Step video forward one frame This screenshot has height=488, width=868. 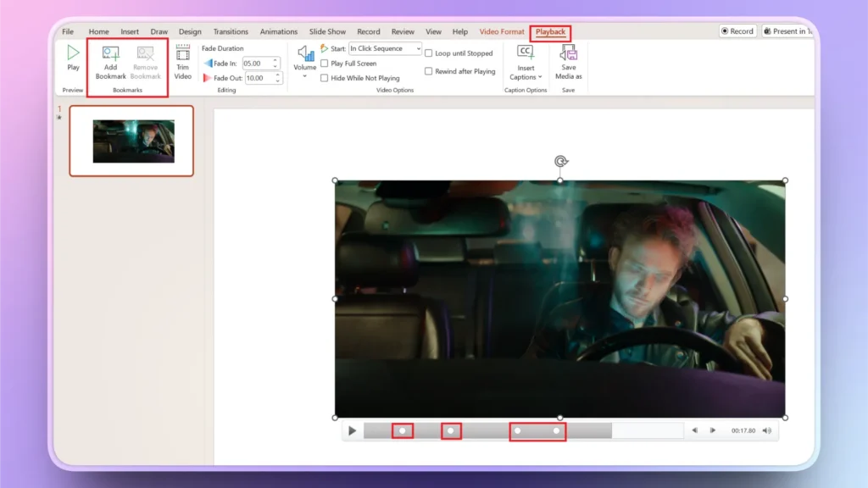point(712,430)
